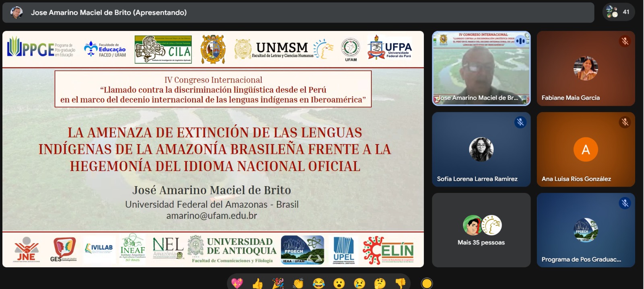The height and width of the screenshot is (289, 644).
Task: Send the thumbs up reaction
Action: point(258,283)
